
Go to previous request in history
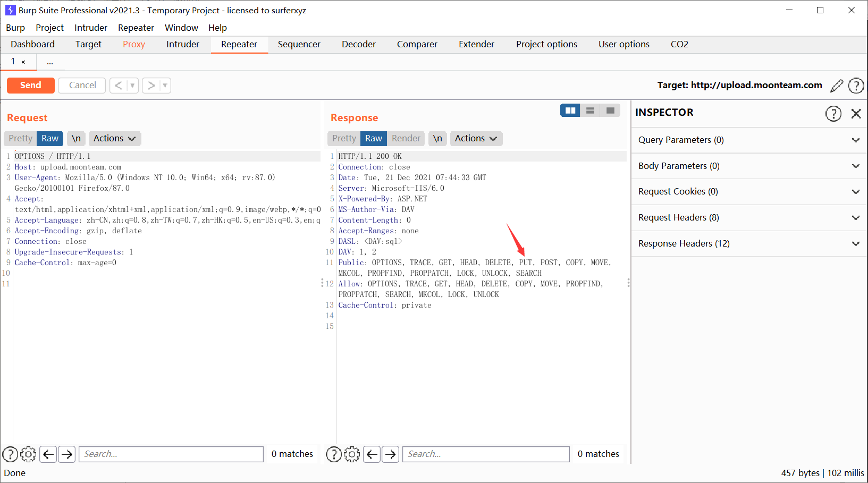[x=118, y=85]
